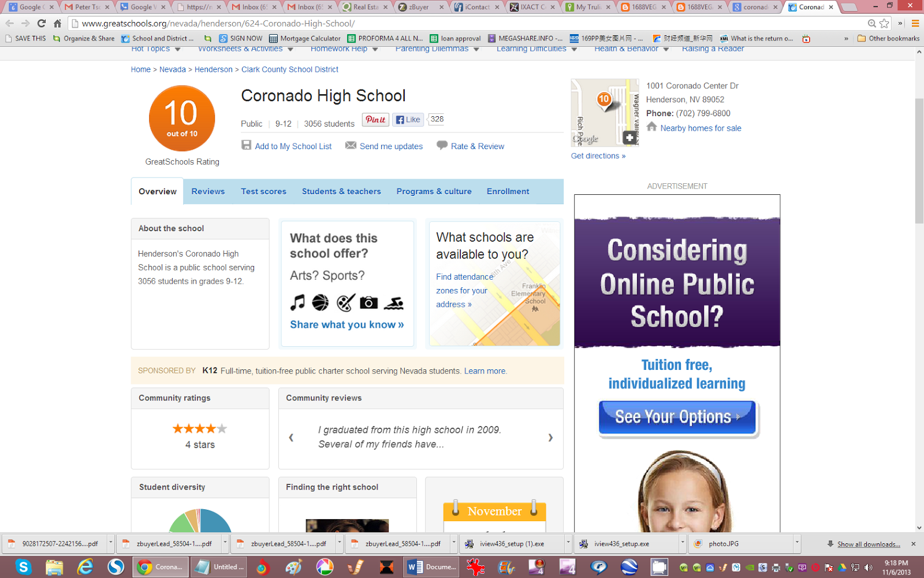Open Google Earth from the taskbar
Screen dimensions: 924x578
pyautogui.click(x=629, y=567)
